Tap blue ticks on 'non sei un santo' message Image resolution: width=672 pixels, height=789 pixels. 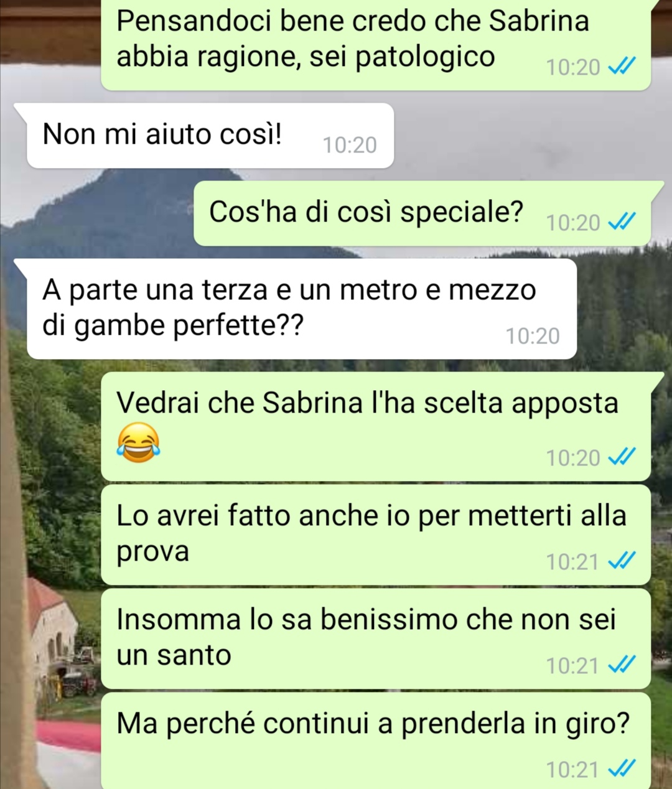(621, 665)
